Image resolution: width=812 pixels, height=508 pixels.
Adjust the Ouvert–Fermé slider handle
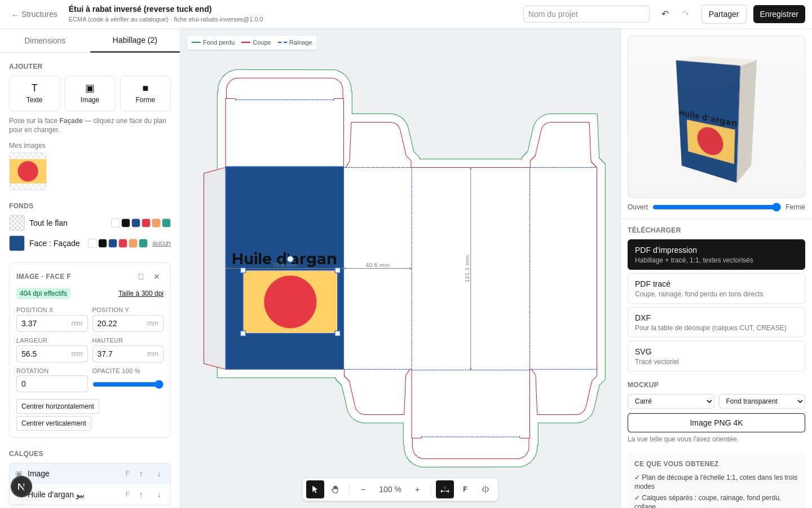pyautogui.click(x=776, y=207)
